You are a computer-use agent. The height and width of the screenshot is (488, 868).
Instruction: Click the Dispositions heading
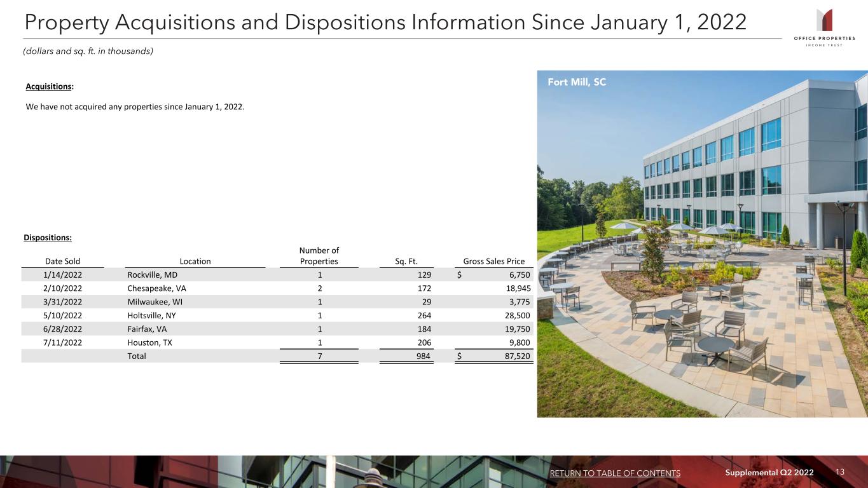[48, 238]
